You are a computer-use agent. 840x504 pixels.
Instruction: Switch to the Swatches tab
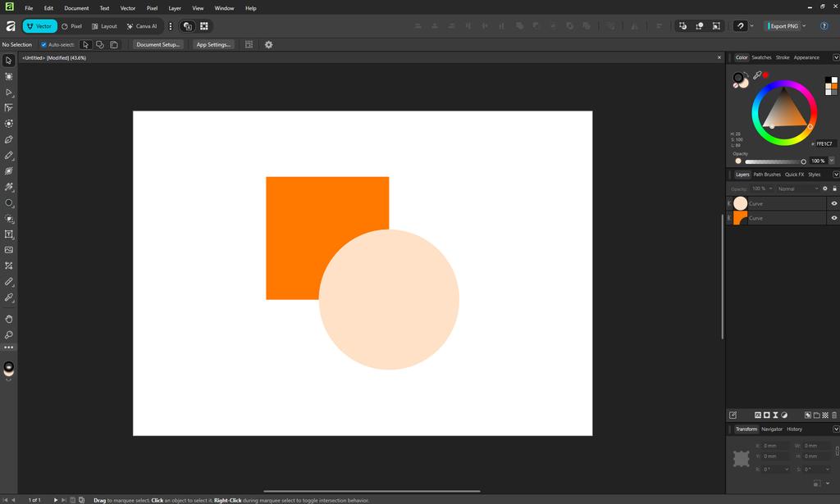tap(760, 58)
